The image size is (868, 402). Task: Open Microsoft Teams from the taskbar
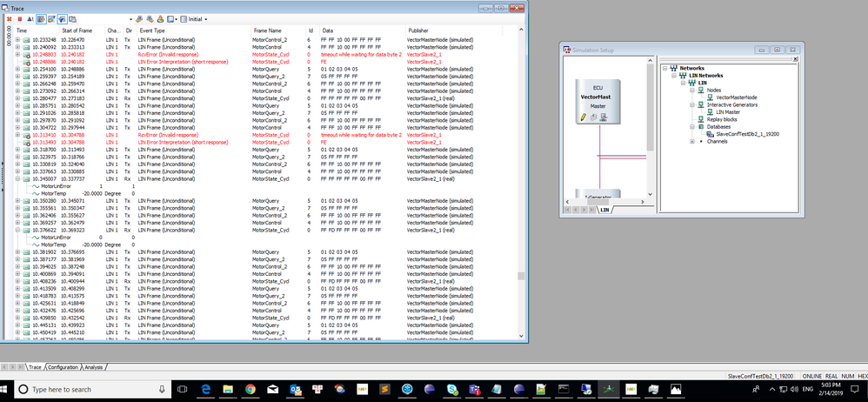click(x=474, y=390)
